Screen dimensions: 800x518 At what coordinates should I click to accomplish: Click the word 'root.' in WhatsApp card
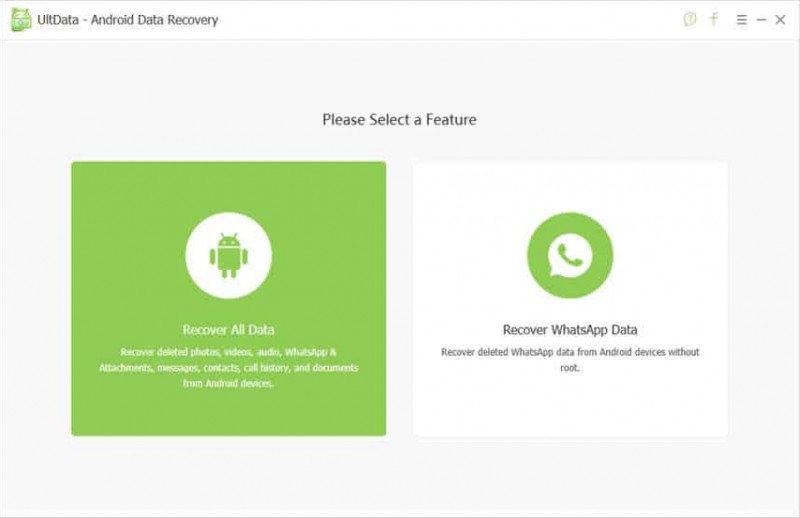[570, 368]
